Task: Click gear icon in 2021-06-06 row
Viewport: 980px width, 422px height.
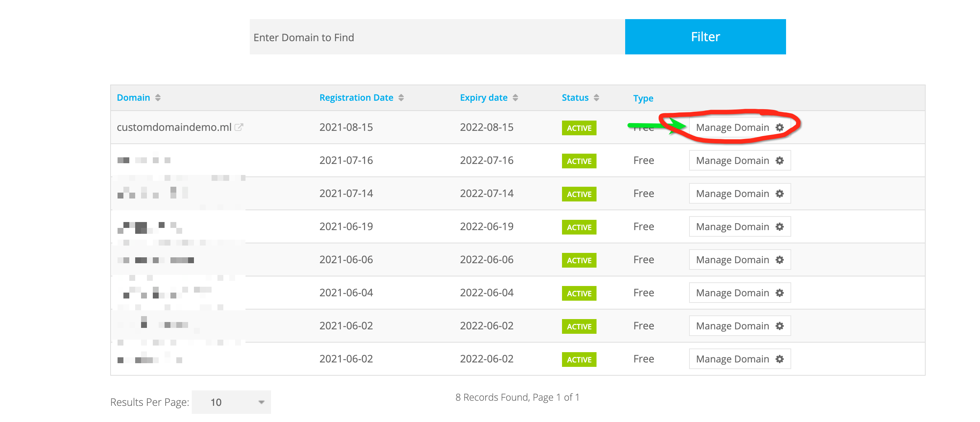Action: (779, 260)
